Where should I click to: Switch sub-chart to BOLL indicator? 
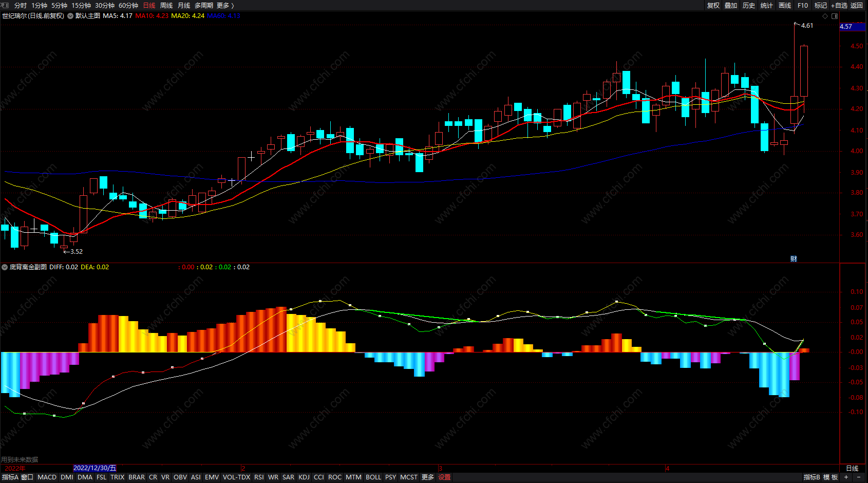[x=373, y=477]
